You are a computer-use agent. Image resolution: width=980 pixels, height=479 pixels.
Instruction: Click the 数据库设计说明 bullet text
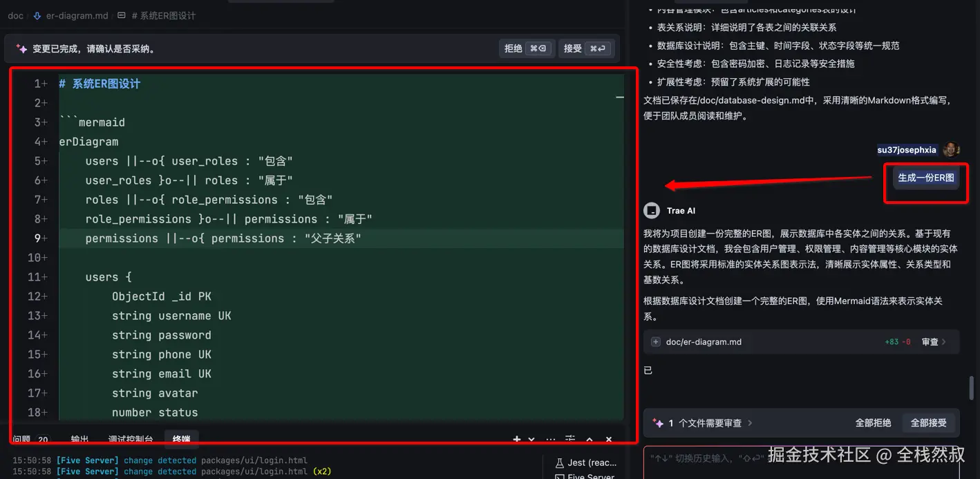coord(778,46)
